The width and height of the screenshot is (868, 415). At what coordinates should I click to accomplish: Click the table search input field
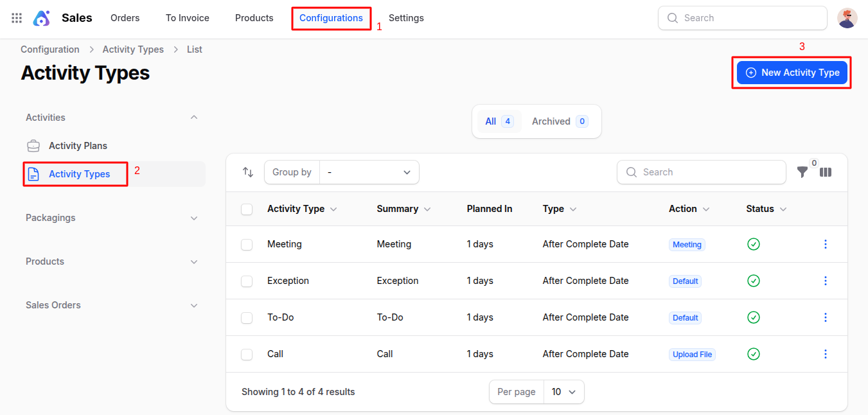pos(701,172)
